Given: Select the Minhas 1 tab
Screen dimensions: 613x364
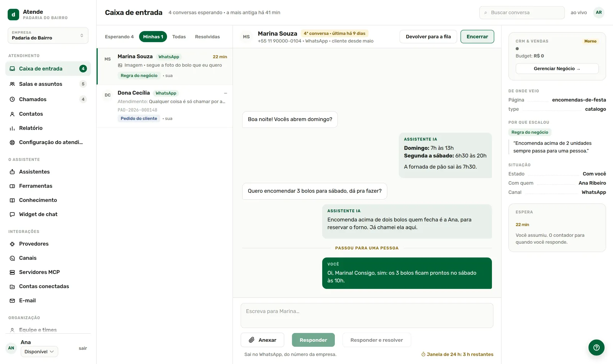Looking at the screenshot, I should [153, 37].
